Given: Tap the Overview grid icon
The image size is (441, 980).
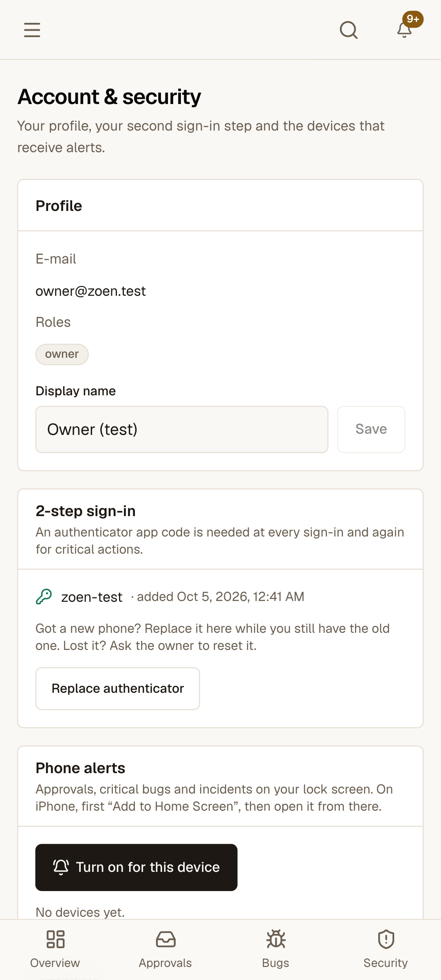Looking at the screenshot, I should tap(55, 939).
